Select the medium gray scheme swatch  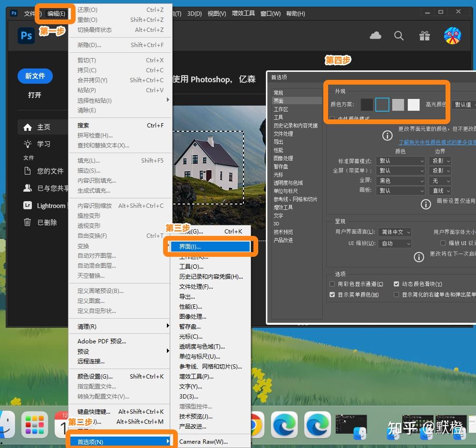tap(398, 105)
